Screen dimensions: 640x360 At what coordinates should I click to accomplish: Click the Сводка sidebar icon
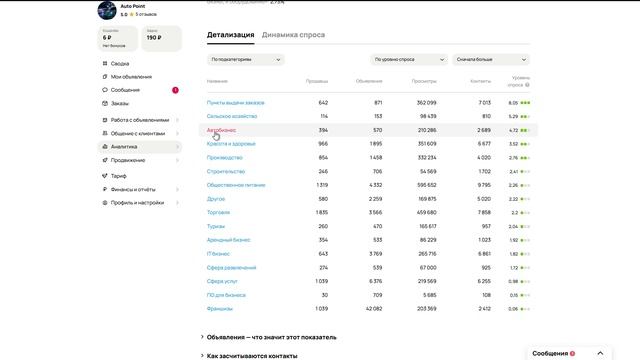pyautogui.click(x=105, y=64)
